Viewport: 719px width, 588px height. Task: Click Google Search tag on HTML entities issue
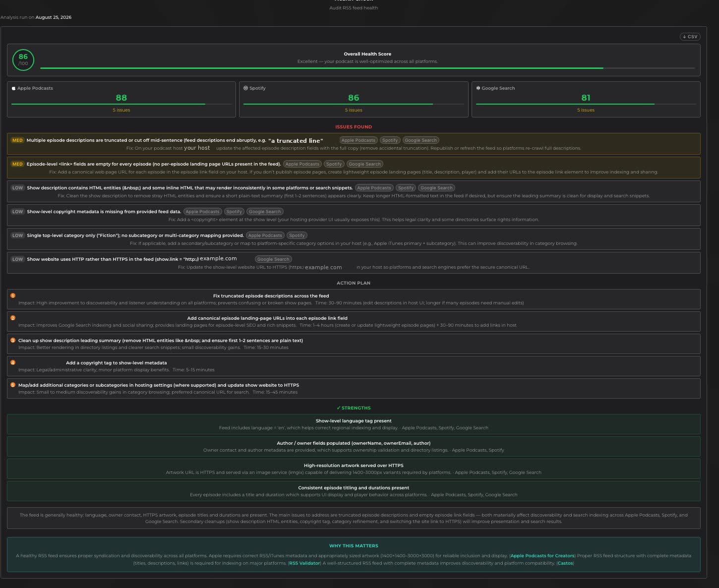pos(436,188)
